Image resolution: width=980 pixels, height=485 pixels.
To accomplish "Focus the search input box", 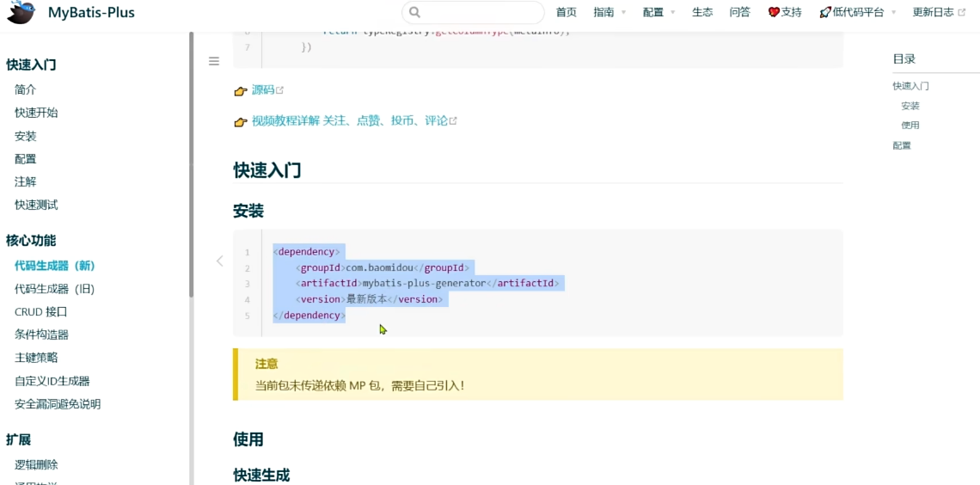I will click(473, 13).
